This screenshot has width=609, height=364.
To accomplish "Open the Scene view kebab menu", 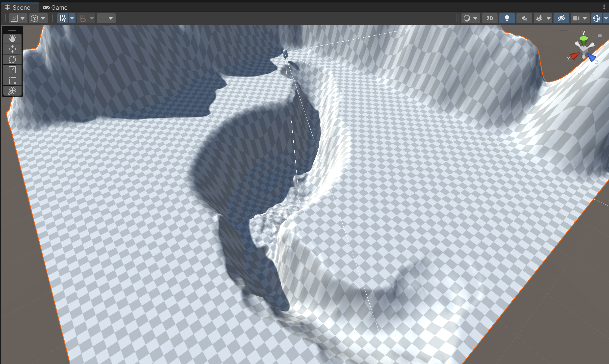I will pyautogui.click(x=604, y=7).
